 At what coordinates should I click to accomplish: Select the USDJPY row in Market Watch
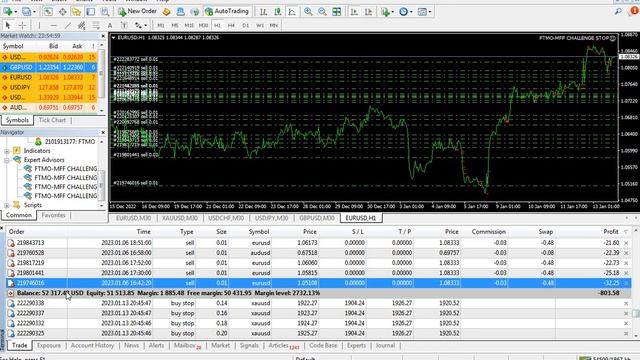49,87
